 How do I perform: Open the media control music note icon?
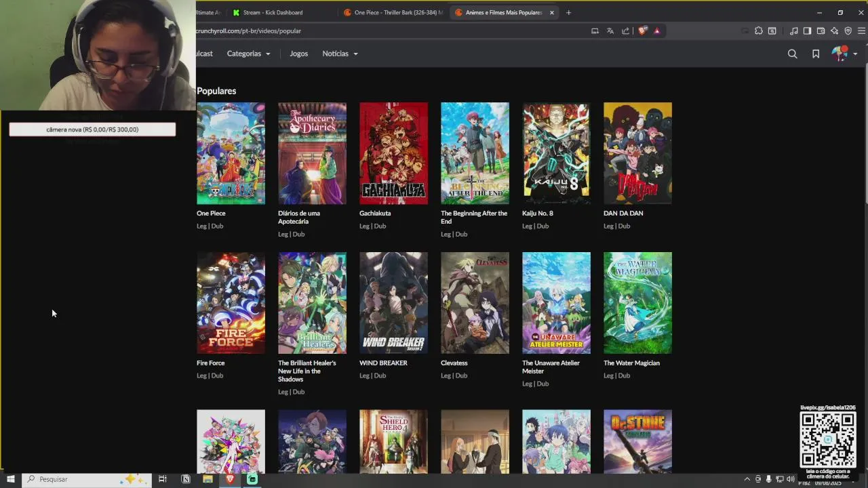tap(793, 30)
